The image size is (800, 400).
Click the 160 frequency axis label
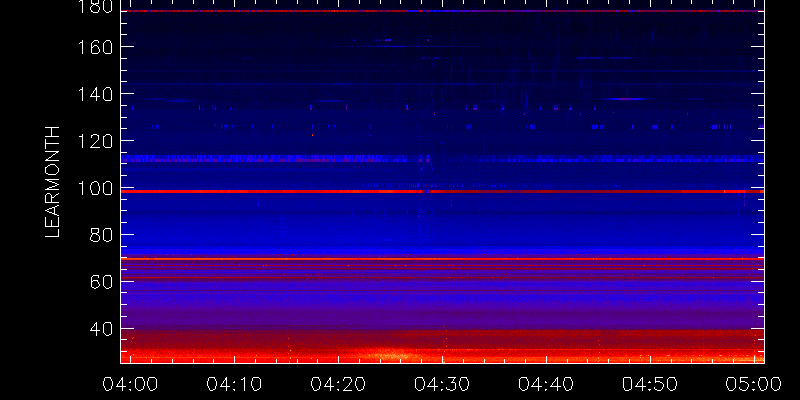[x=94, y=47]
